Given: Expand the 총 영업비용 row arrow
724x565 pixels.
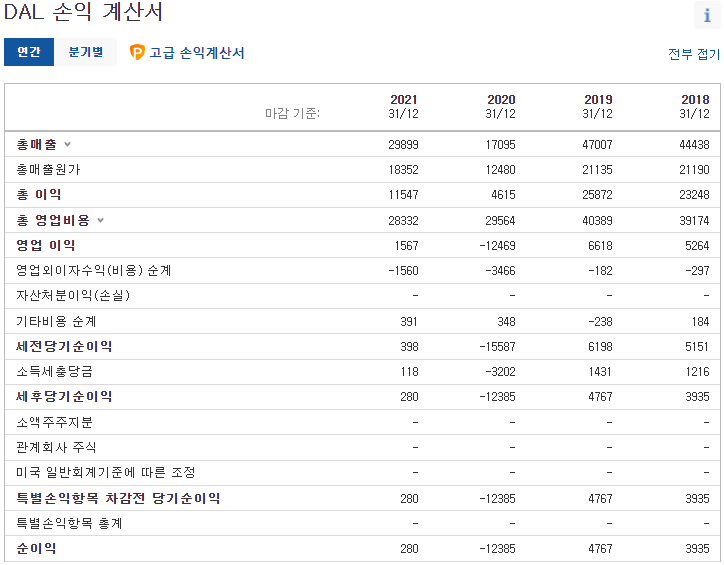Looking at the screenshot, I should pos(100,220).
